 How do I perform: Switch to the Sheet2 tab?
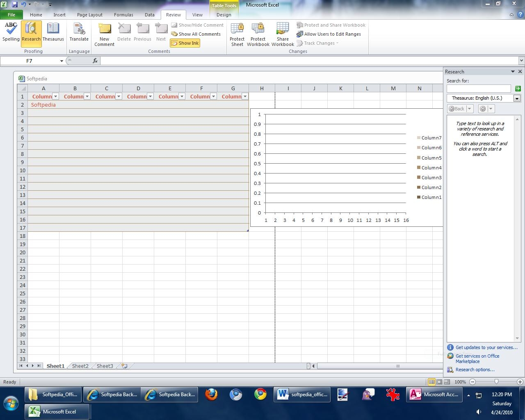click(x=80, y=366)
